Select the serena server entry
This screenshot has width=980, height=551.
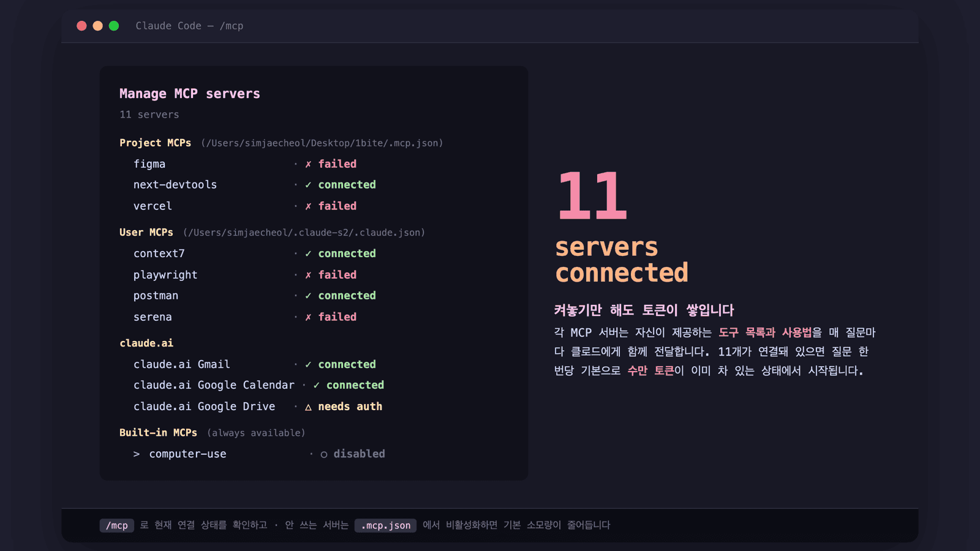[245, 317]
